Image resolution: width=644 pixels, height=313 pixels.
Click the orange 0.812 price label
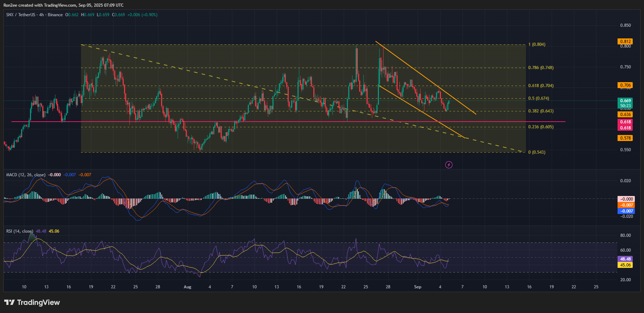[x=625, y=42]
